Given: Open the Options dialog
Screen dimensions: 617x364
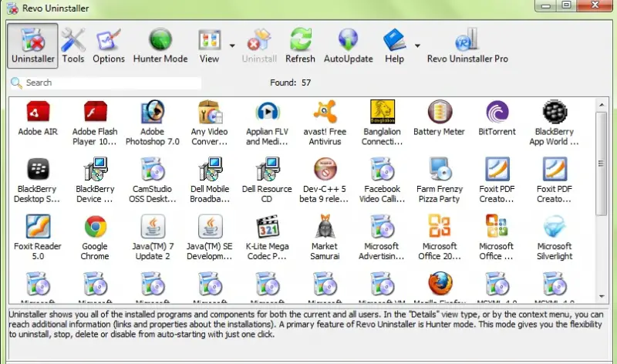Looking at the screenshot, I should pos(109,45).
